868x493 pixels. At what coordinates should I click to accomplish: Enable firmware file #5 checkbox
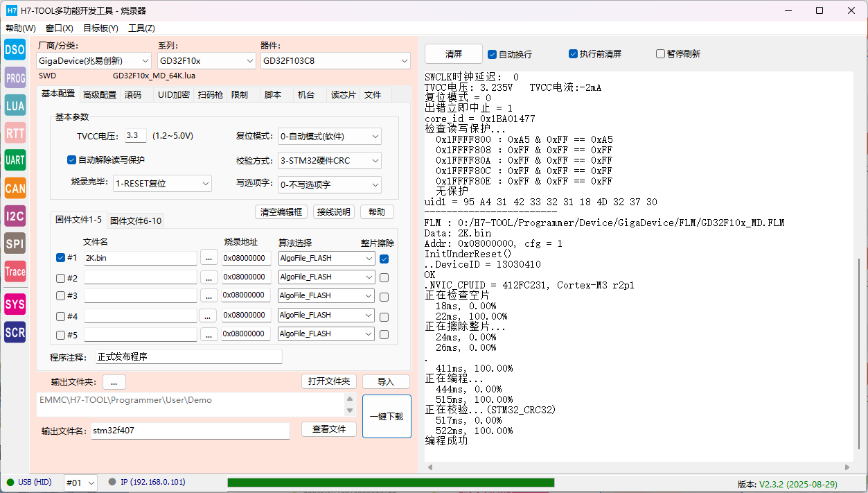(60, 335)
